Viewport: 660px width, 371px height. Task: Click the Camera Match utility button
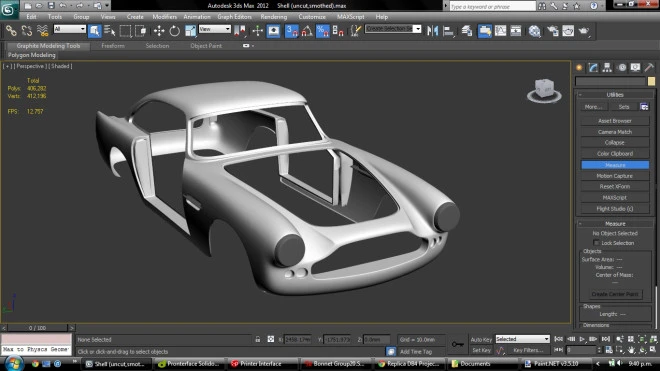tap(615, 132)
